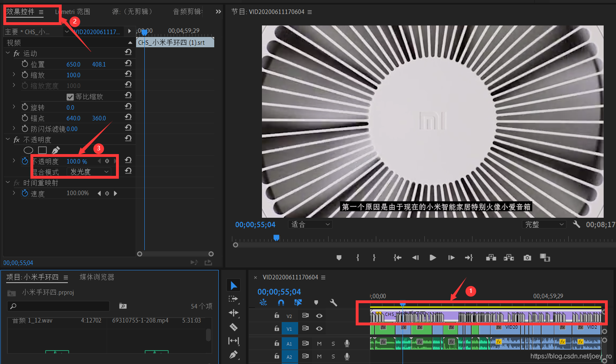Toggle timeline snapping magnet icon
Image resolution: width=616 pixels, height=364 pixels.
click(281, 303)
